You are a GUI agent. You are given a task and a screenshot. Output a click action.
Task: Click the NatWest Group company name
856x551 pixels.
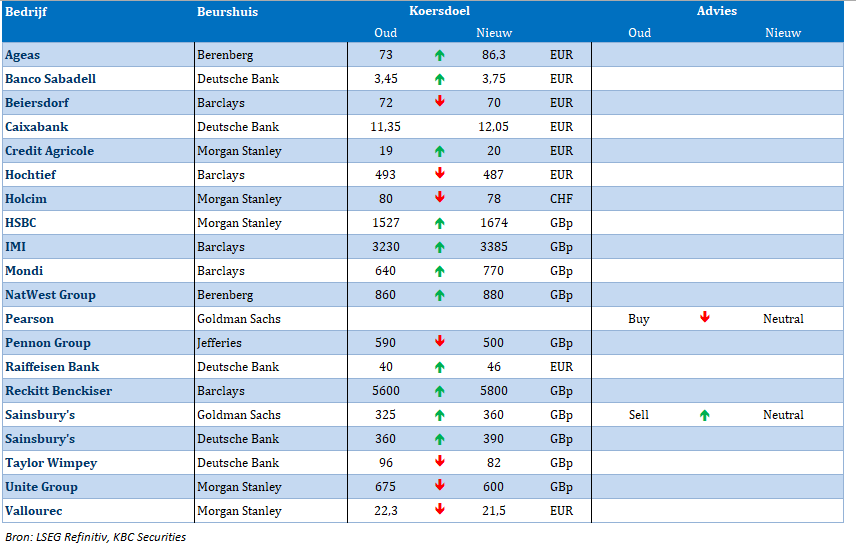[x=50, y=295]
